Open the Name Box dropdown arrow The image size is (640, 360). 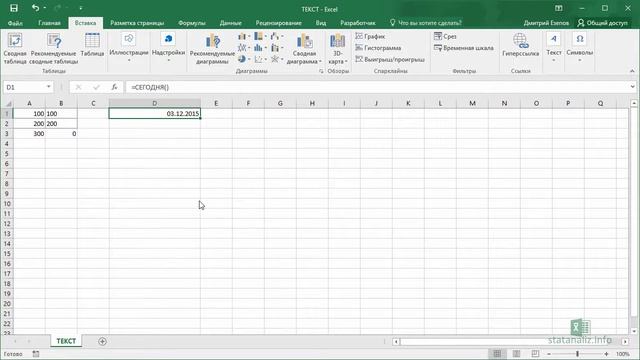[x=49, y=87]
